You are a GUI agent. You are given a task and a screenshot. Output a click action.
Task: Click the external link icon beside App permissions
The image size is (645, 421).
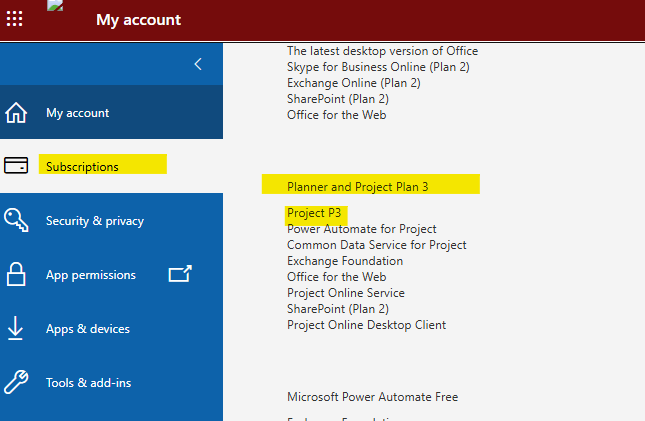click(180, 274)
